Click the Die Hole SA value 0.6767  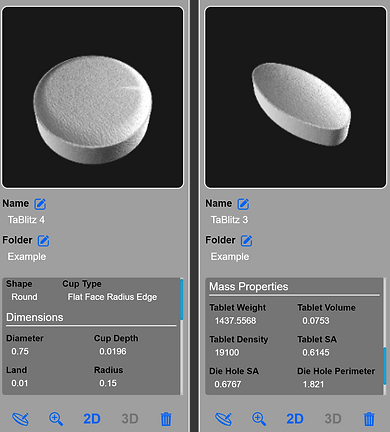coord(228,384)
